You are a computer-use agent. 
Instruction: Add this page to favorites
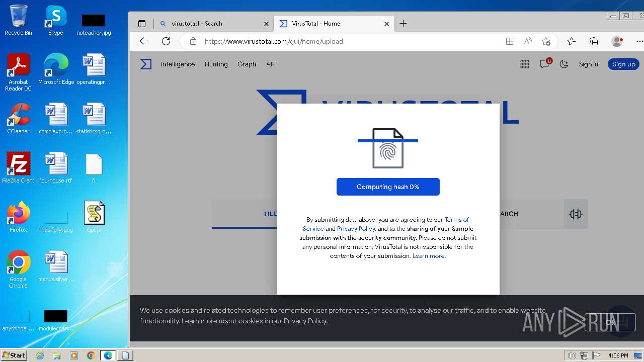tap(546, 41)
